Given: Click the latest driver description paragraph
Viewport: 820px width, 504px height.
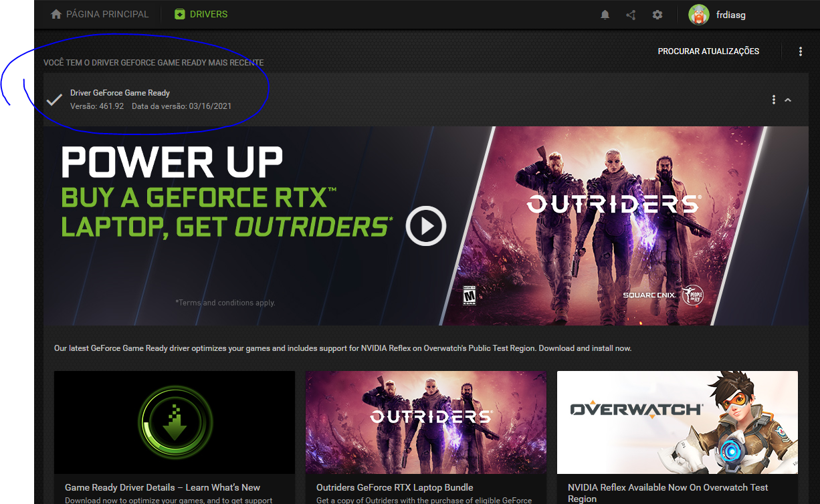Looking at the screenshot, I should (x=342, y=348).
